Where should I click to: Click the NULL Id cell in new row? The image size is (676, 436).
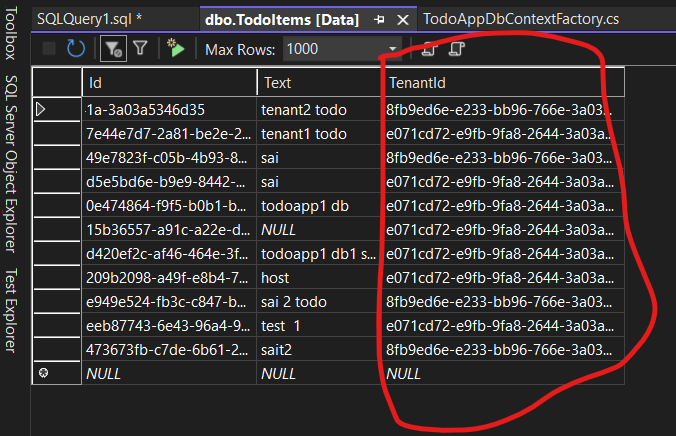pos(169,373)
